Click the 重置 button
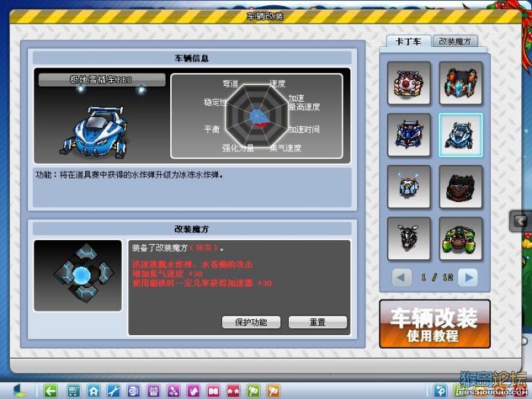Image resolution: width=532 pixels, height=399 pixels. coord(318,322)
